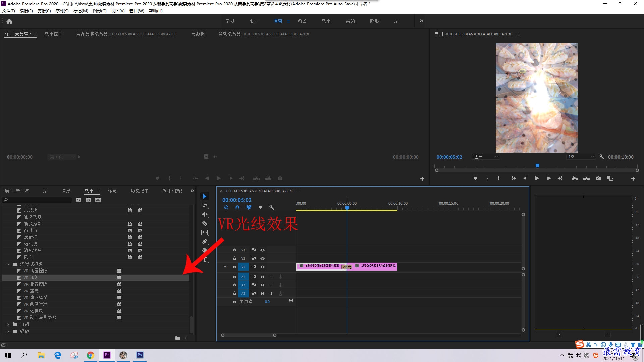Switch to the 颜色 workspace

[x=302, y=21]
